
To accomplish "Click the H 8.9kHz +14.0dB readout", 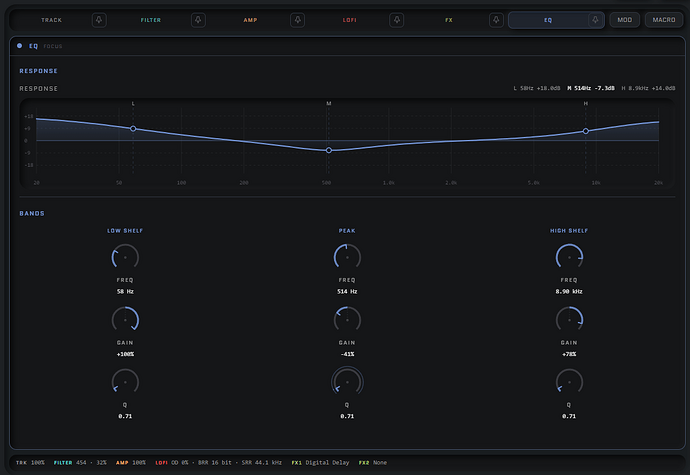I will pyautogui.click(x=648, y=88).
